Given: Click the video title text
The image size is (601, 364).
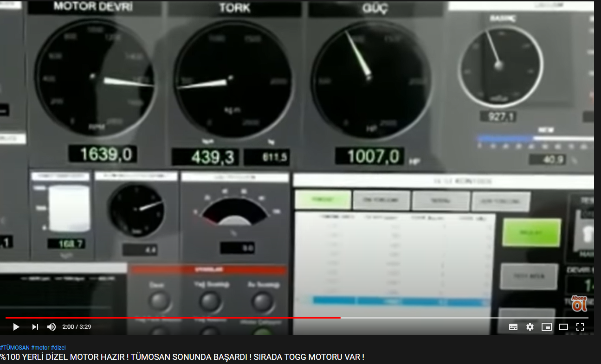Looking at the screenshot, I should point(182,357).
